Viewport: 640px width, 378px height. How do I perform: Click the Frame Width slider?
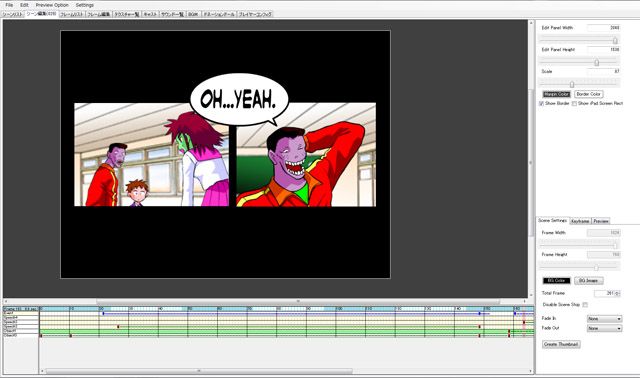pyautogui.click(x=580, y=245)
